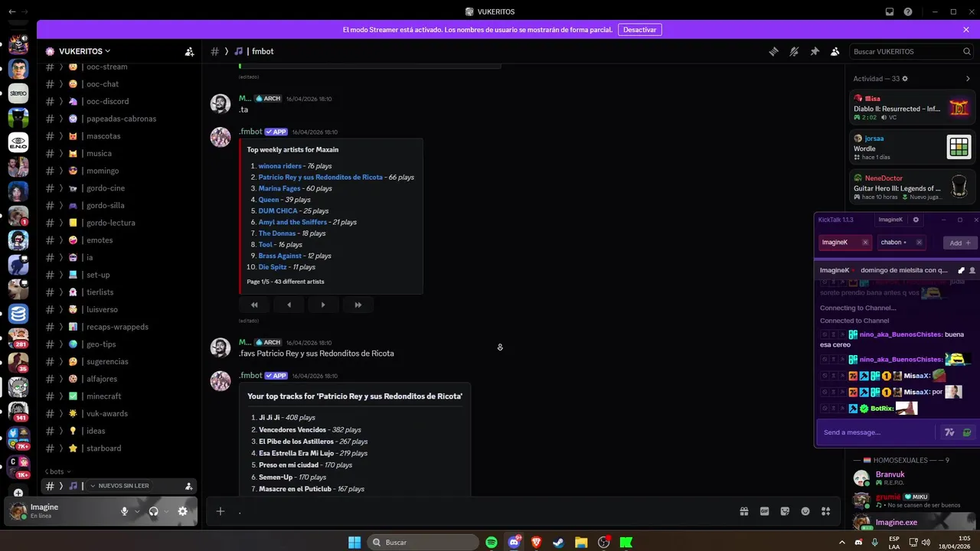
Task: Click the plus attachment button in message bar
Action: click(220, 511)
